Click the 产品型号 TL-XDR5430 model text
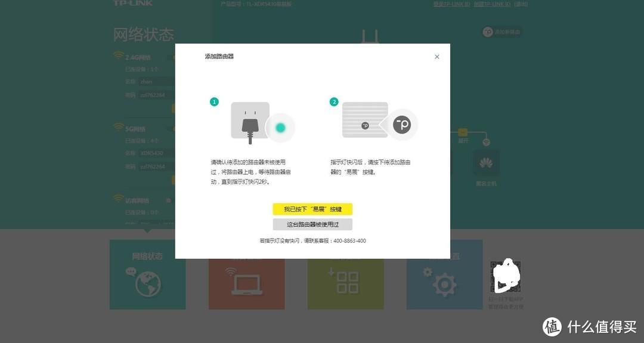This screenshot has height=343, width=644. (x=256, y=4)
